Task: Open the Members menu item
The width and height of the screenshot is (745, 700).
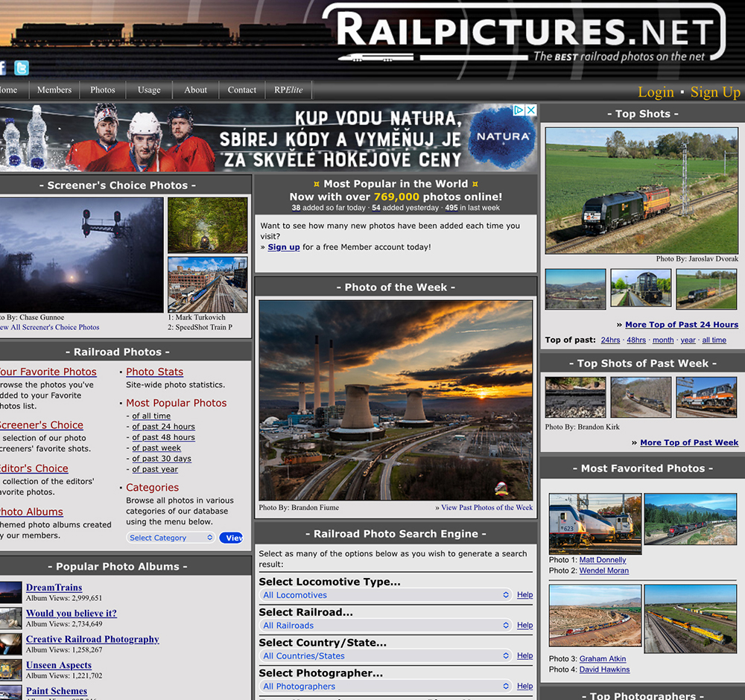Action: (54, 90)
